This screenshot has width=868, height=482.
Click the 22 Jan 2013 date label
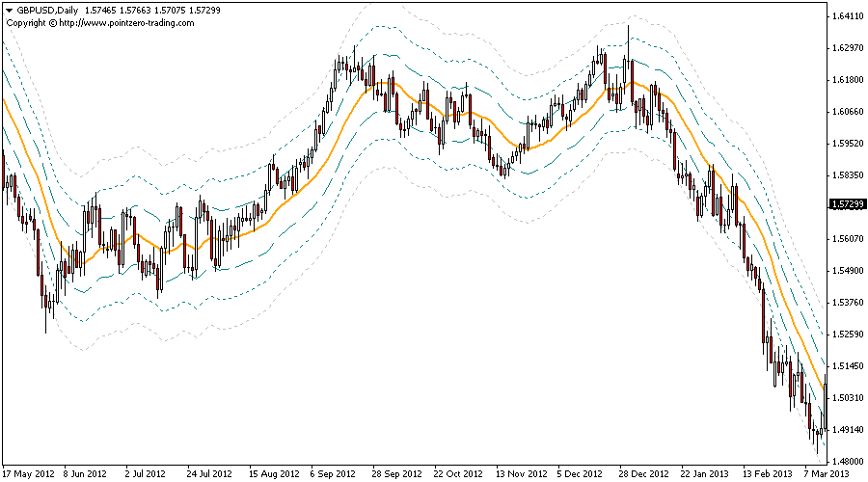704,474
